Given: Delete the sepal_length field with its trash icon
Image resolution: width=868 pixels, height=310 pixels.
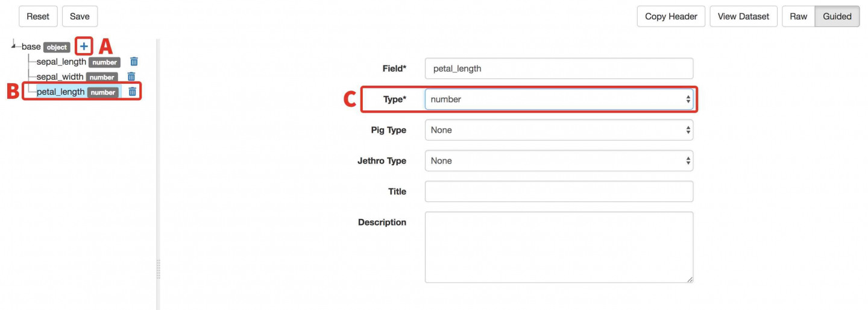Looking at the screenshot, I should tap(134, 62).
